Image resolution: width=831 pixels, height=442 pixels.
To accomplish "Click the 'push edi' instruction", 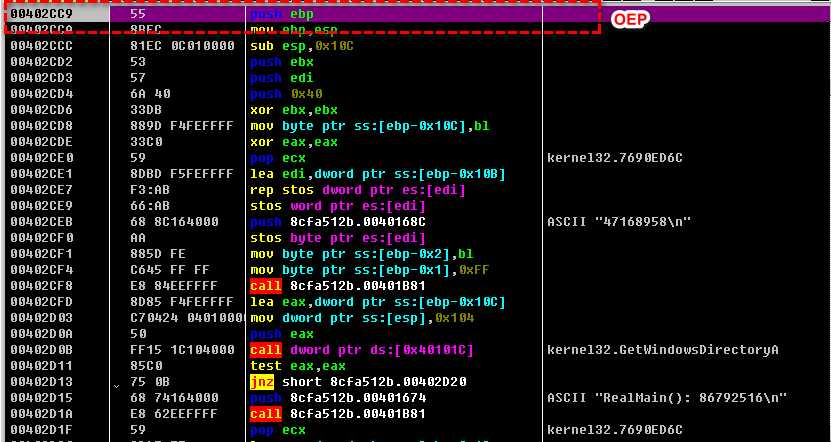I will click(x=281, y=78).
